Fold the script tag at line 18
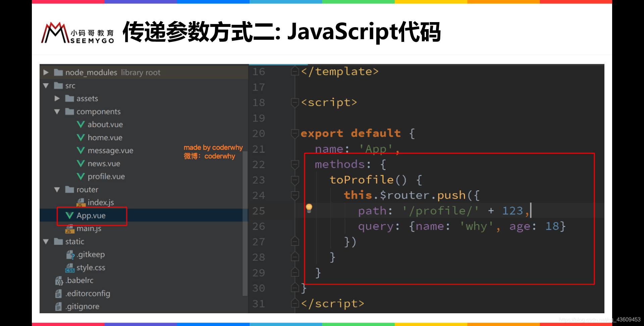This screenshot has width=644, height=326. [295, 103]
